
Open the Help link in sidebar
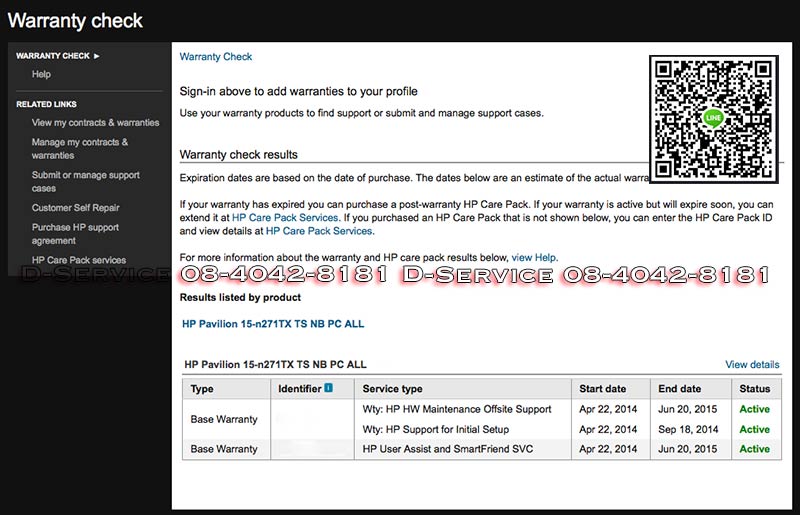41,74
